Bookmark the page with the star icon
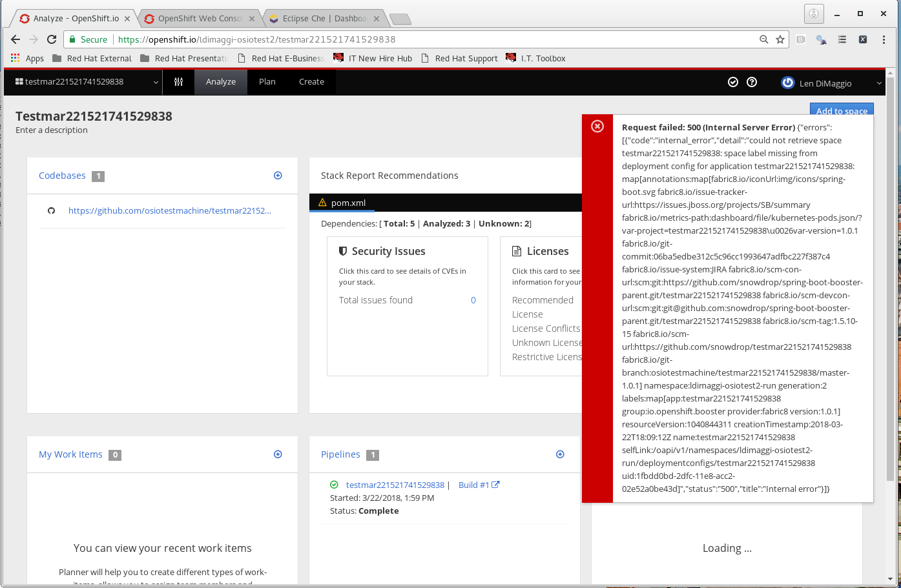Screen dimensions: 901x588 [x=779, y=39]
